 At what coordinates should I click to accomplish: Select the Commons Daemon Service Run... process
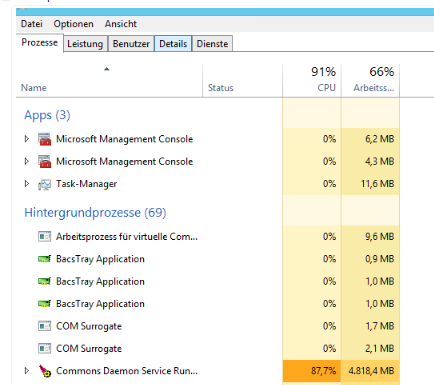(127, 371)
